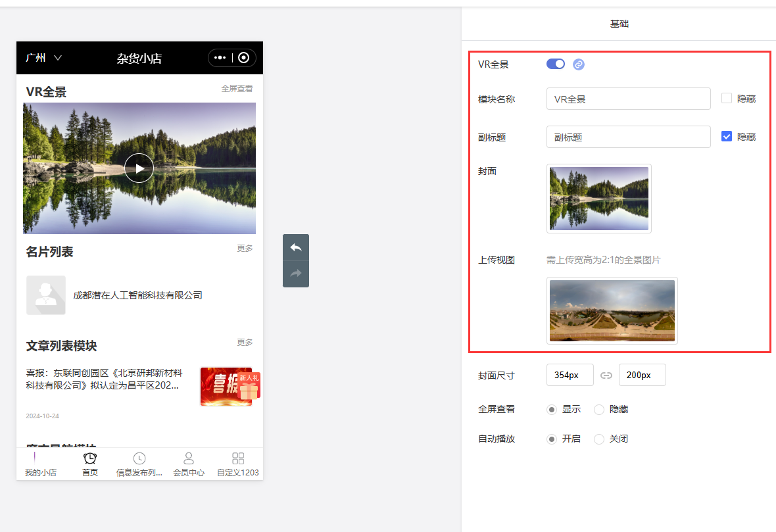This screenshot has height=532, width=776.
Task: Open the 首页 bottom nav tab
Action: tap(90, 464)
